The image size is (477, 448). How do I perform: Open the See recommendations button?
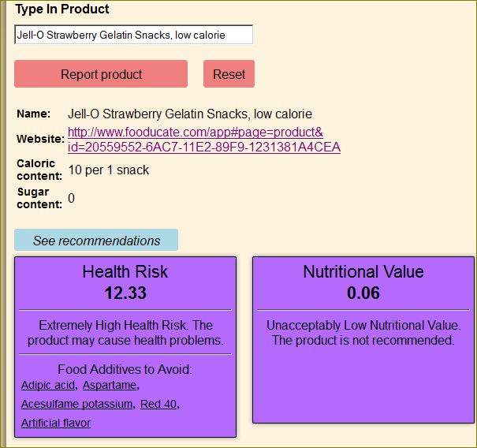96,240
